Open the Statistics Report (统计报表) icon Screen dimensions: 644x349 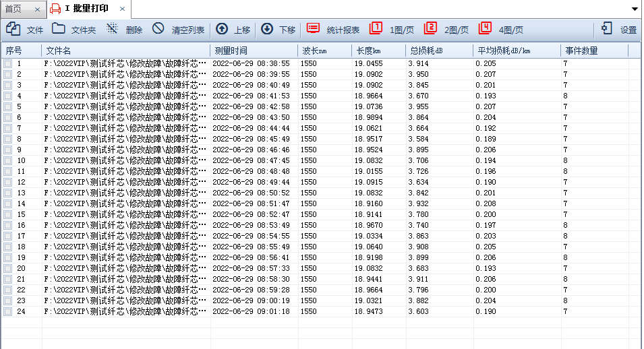[x=314, y=29]
